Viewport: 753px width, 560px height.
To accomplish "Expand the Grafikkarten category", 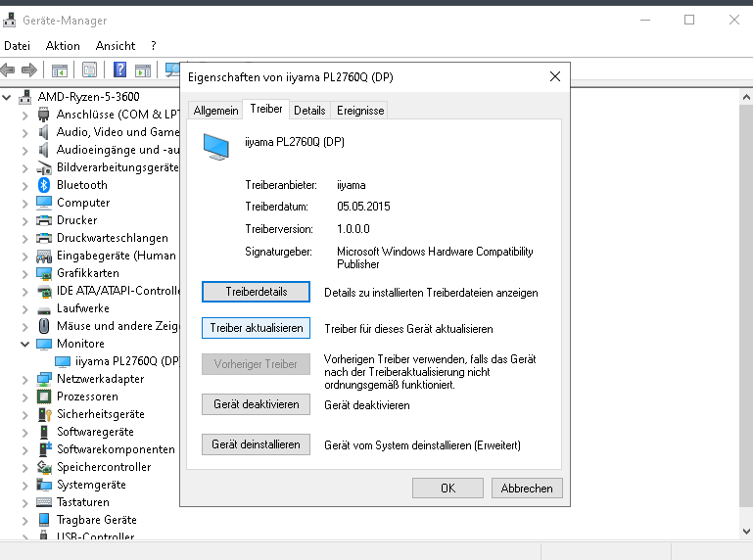I will 25,274.
